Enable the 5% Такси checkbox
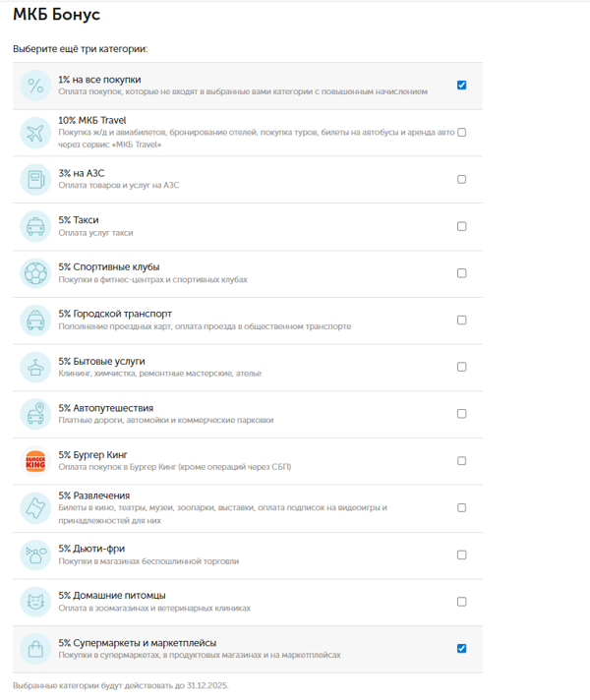Image resolution: width=590 pixels, height=700 pixels. pyautogui.click(x=461, y=226)
